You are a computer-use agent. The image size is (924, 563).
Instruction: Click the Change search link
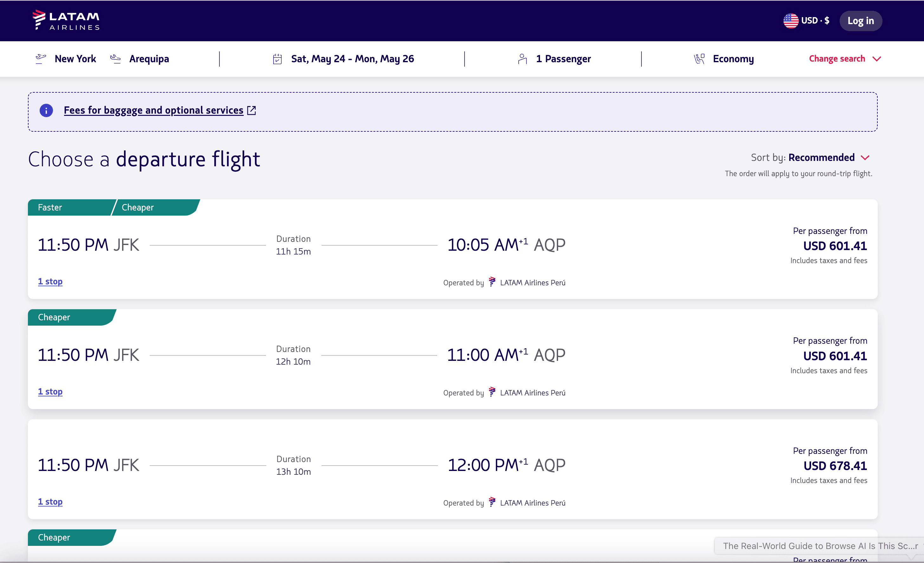(x=836, y=59)
